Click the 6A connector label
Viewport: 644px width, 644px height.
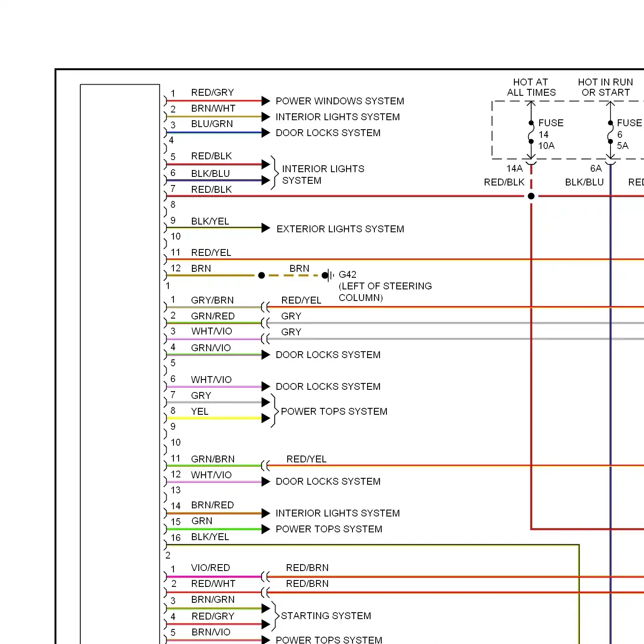596,168
